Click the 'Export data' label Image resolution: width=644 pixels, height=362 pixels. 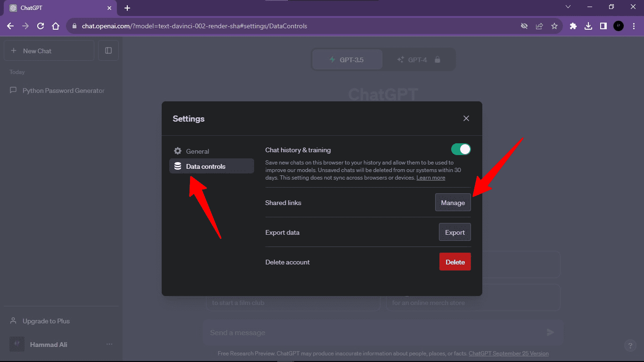pos(282,232)
